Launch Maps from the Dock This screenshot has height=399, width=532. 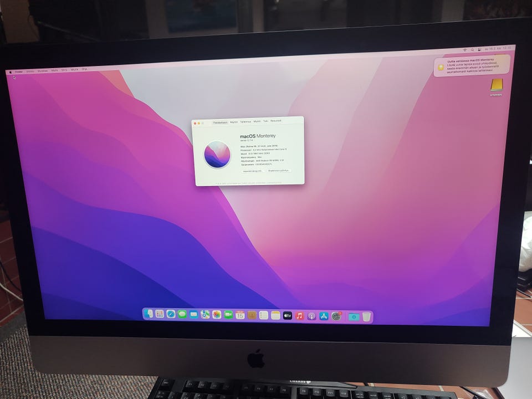(205, 315)
